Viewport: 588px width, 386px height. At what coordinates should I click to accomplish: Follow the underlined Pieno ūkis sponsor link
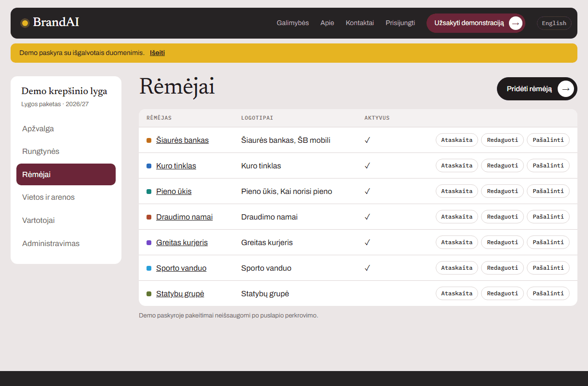174,192
